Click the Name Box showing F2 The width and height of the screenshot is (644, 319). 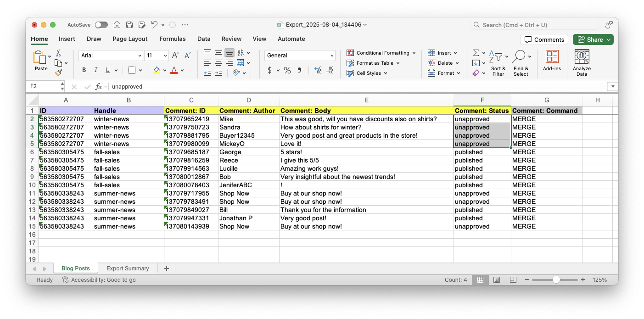pyautogui.click(x=45, y=86)
